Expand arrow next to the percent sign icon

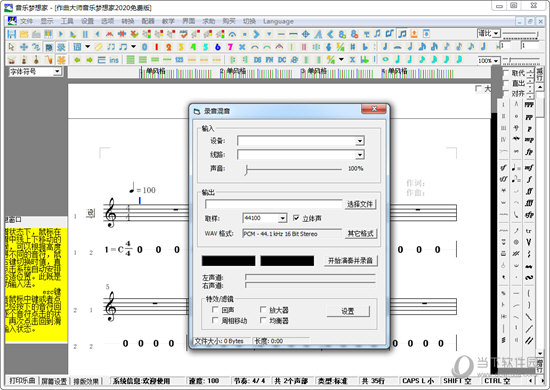341,60
